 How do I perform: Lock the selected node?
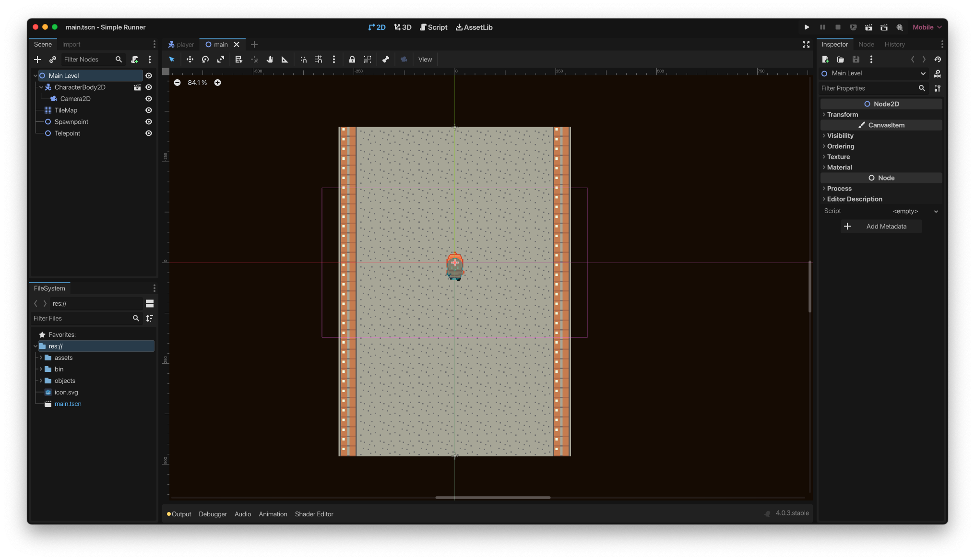click(x=352, y=60)
